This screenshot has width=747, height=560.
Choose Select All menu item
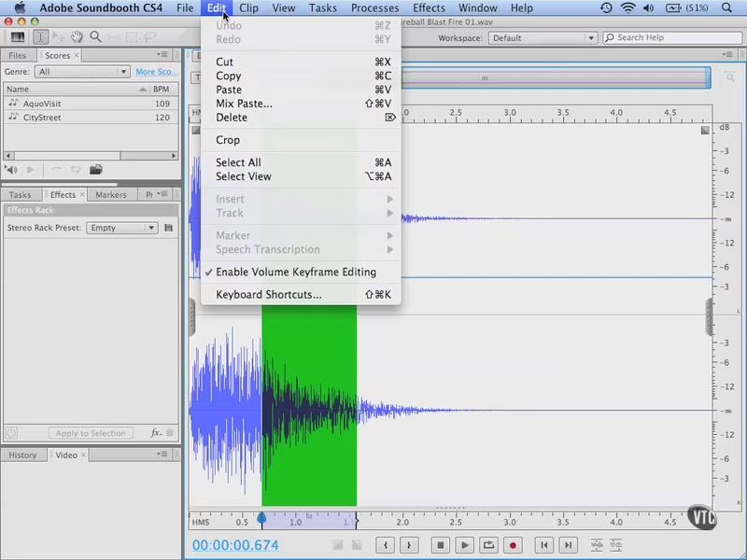(x=301, y=162)
